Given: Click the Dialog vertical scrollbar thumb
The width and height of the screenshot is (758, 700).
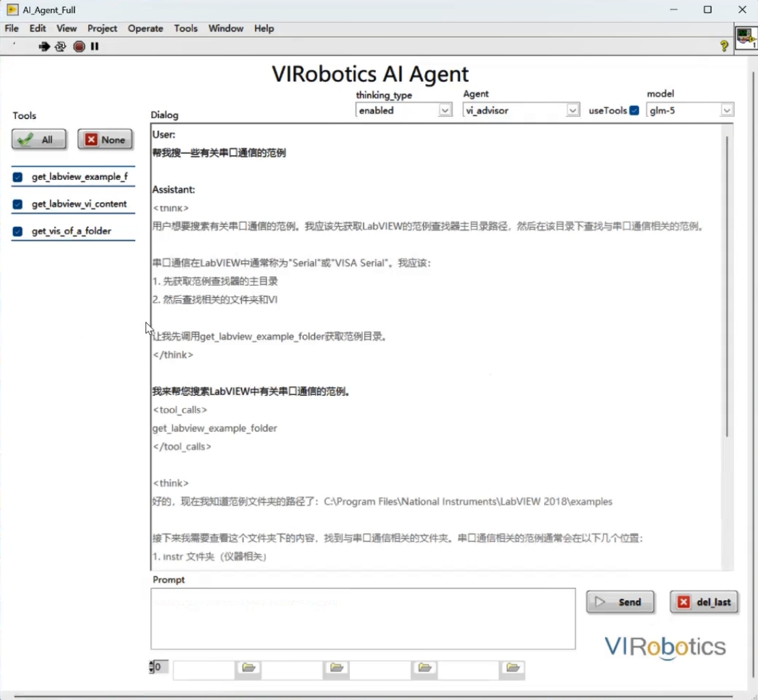Looking at the screenshot, I should (727, 287).
